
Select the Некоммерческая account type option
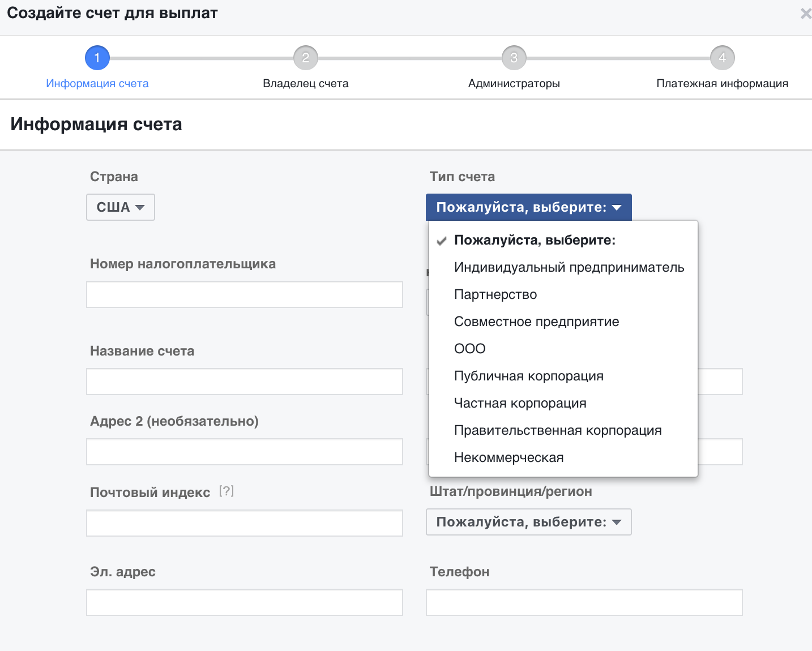pos(508,457)
